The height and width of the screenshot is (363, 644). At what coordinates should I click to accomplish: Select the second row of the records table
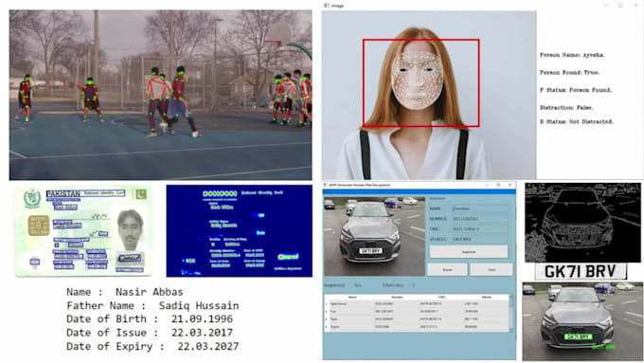(x=417, y=312)
